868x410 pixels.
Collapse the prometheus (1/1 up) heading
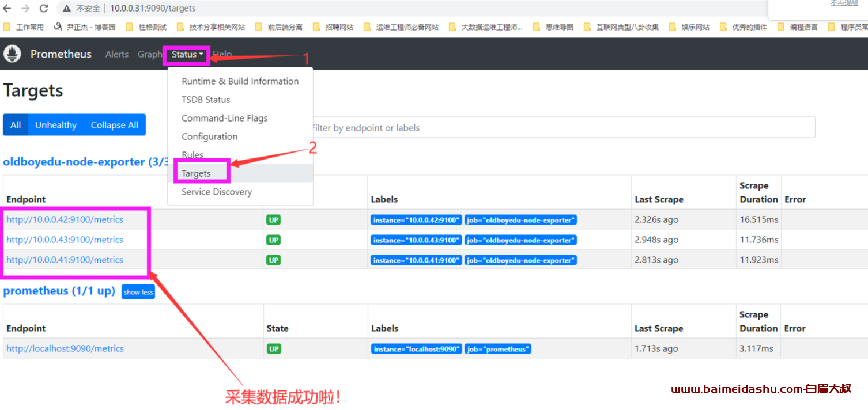(59, 291)
